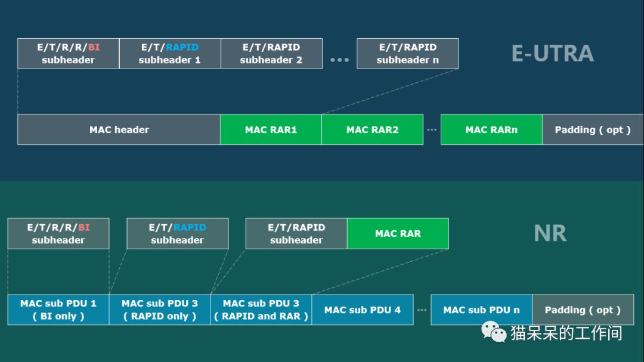644x362 pixels.
Task: Click the NR E/T/R/R/BI subheader above sub PDU 1
Action: coord(58,233)
